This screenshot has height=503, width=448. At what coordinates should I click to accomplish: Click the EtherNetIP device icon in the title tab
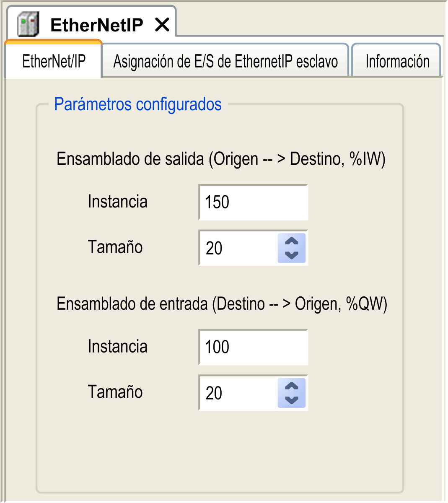[x=28, y=24]
